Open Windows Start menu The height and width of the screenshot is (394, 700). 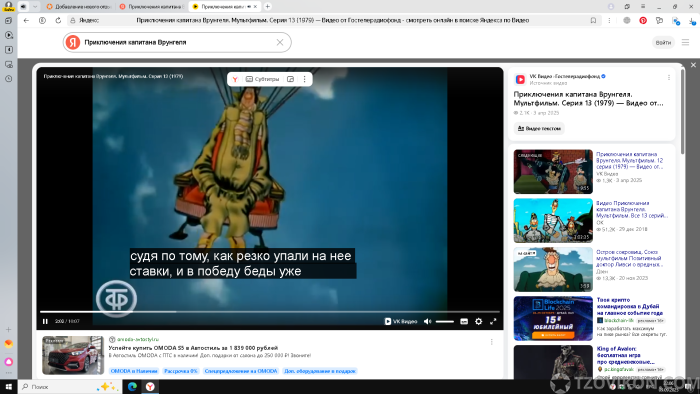8,386
